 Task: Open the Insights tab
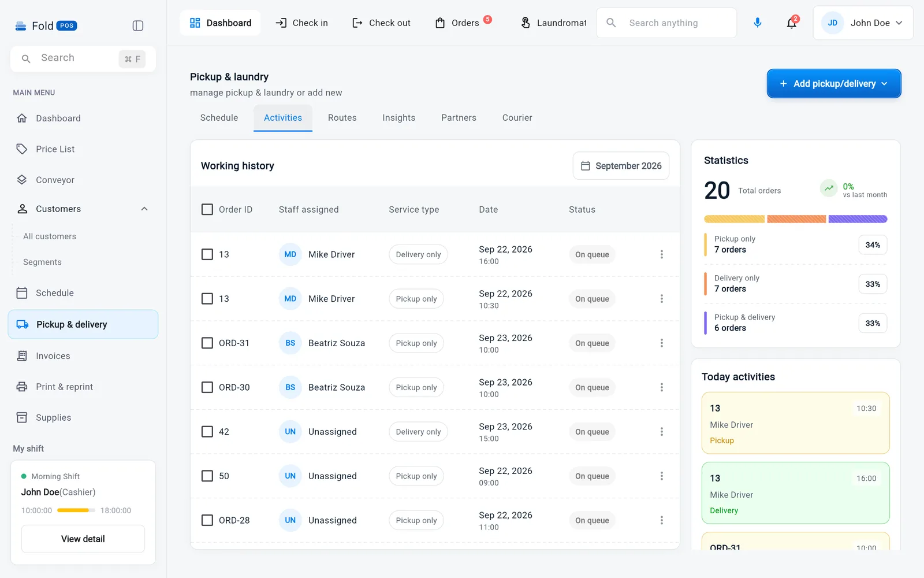coord(399,118)
